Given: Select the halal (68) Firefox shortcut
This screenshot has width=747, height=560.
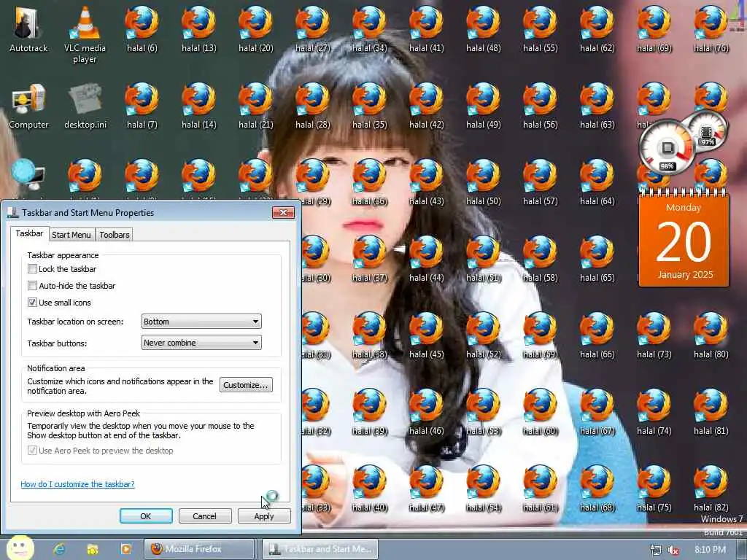Looking at the screenshot, I should pyautogui.click(x=597, y=489).
